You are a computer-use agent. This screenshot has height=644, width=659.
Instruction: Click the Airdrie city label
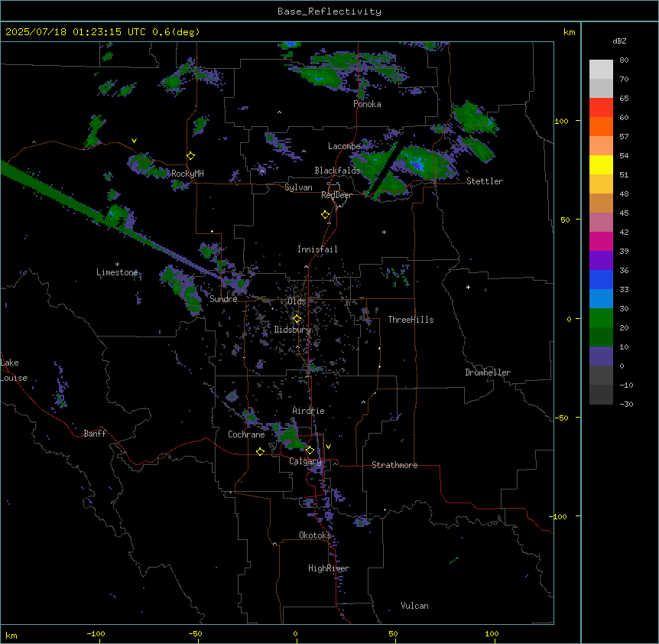308,411
